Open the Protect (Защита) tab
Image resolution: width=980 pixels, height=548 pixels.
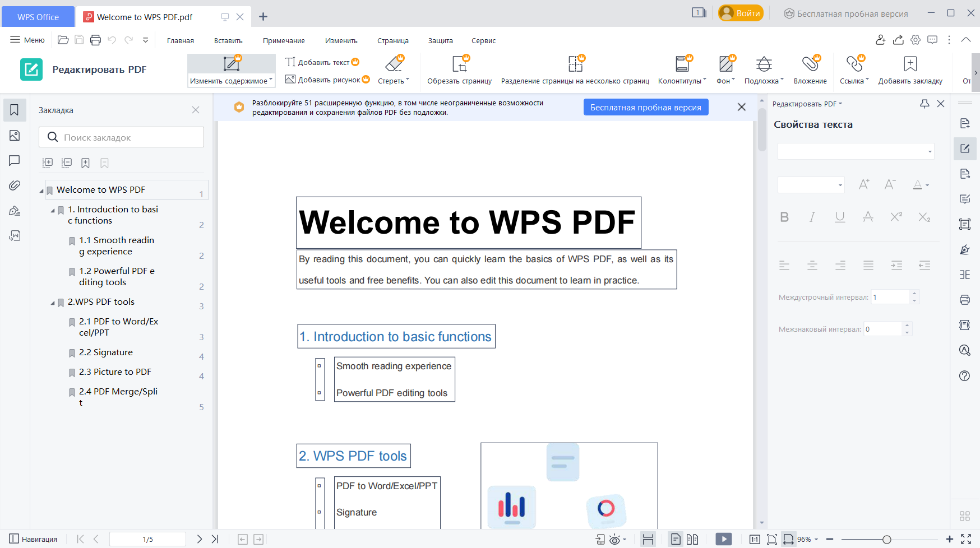coord(440,41)
